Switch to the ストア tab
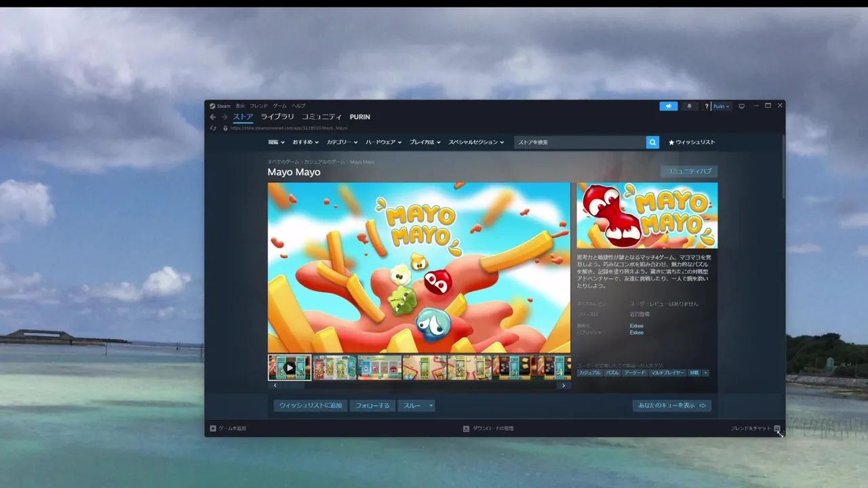868x488 pixels. tap(243, 117)
